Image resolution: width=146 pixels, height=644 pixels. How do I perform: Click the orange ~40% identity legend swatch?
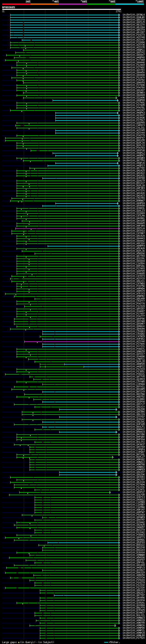[45, 4]
